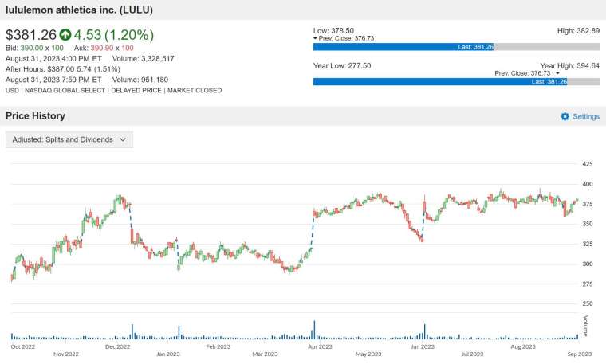Click the green up-arrow price change icon
This screenshot has width=606, height=364.
[x=65, y=35]
